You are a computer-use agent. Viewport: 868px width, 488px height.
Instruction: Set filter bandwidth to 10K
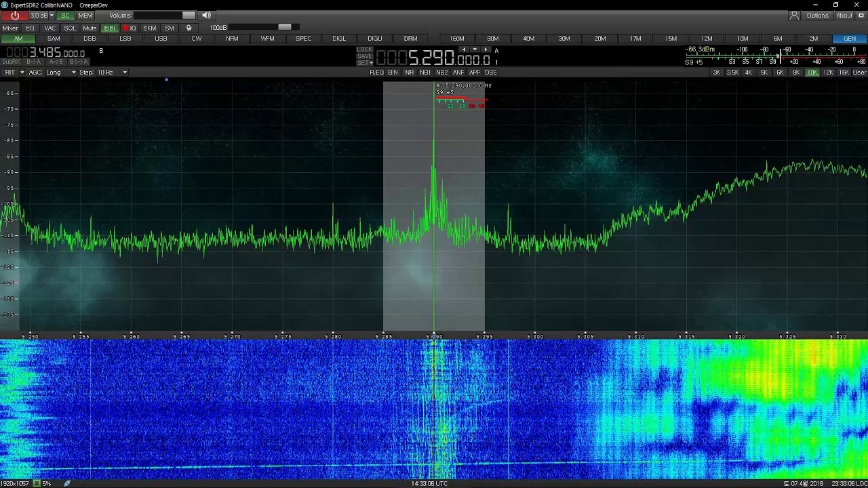click(812, 73)
